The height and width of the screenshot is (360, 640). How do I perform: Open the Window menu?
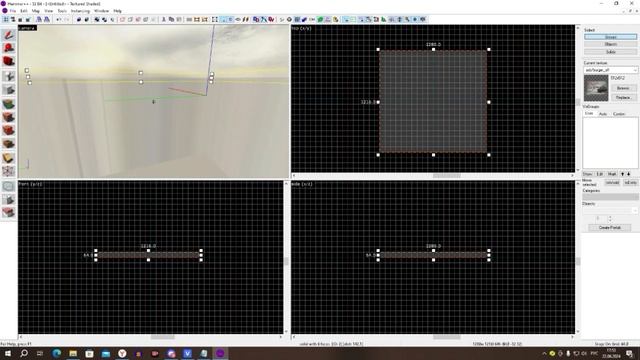pyautogui.click(x=101, y=11)
